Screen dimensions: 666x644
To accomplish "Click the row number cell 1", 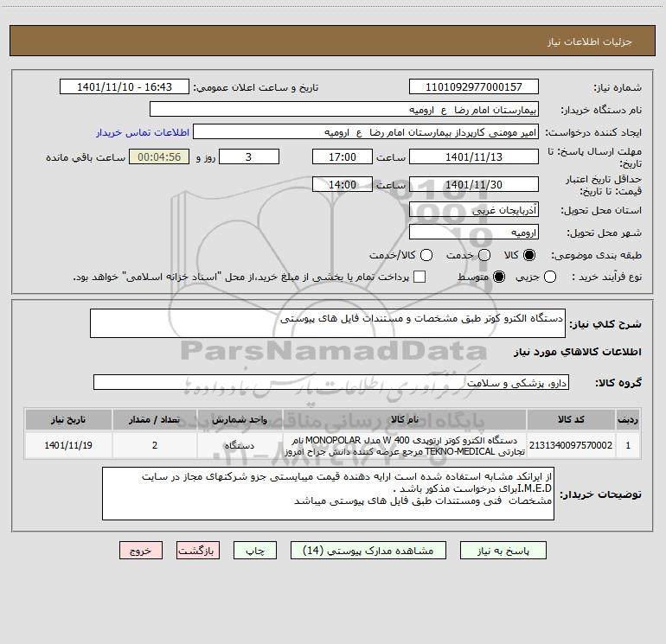I will pyautogui.click(x=628, y=445).
